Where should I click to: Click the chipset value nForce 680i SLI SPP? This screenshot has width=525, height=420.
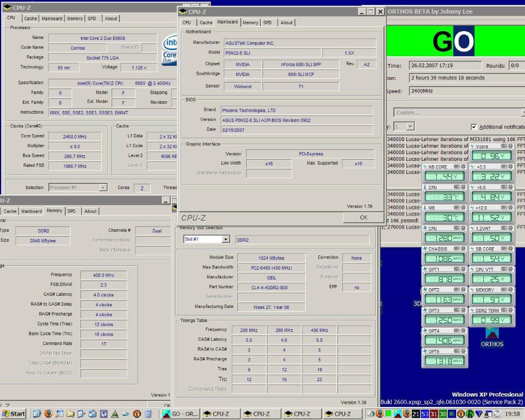301,65
